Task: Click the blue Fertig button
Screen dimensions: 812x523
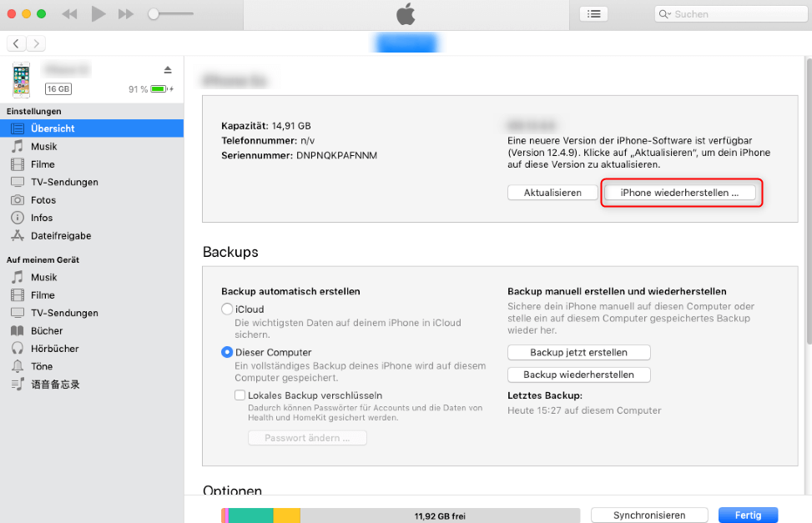Action: [749, 515]
